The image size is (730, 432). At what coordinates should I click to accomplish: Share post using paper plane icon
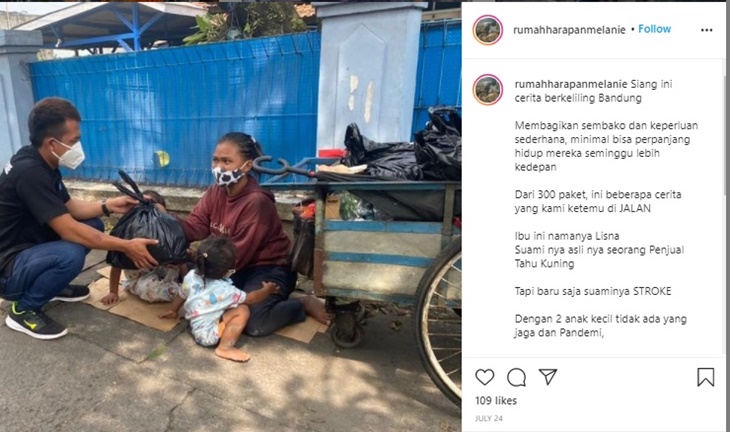[x=548, y=377]
